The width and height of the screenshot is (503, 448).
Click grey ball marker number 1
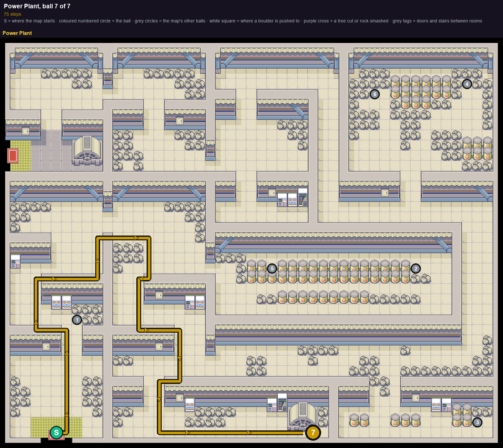pyautogui.click(x=77, y=320)
